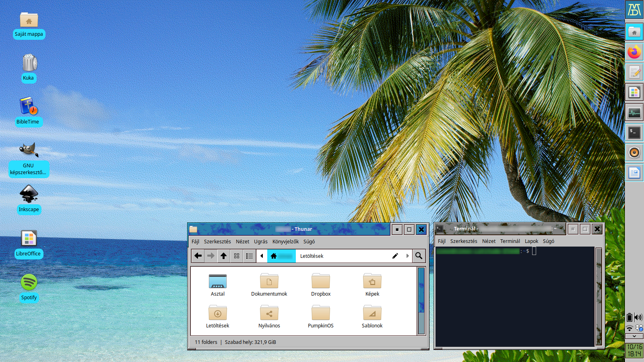Viewport: 644px width, 362px height.
Task: Open the Szerkesztés menu in Terminál
Action: (x=464, y=241)
